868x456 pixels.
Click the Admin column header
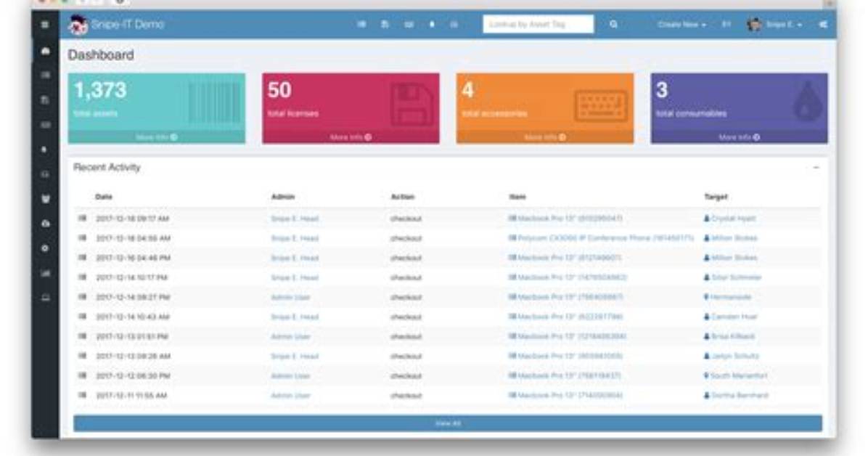coord(283,197)
